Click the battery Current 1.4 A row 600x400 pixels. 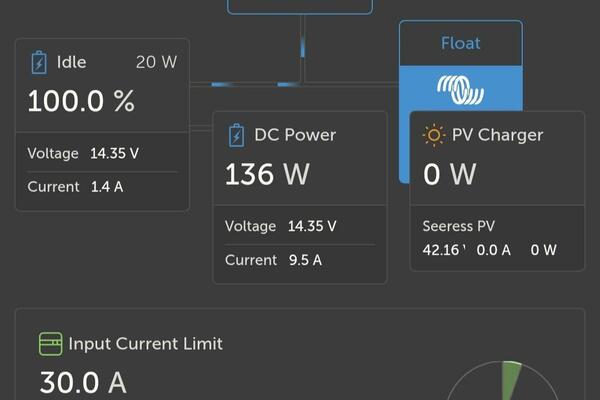tap(101, 187)
